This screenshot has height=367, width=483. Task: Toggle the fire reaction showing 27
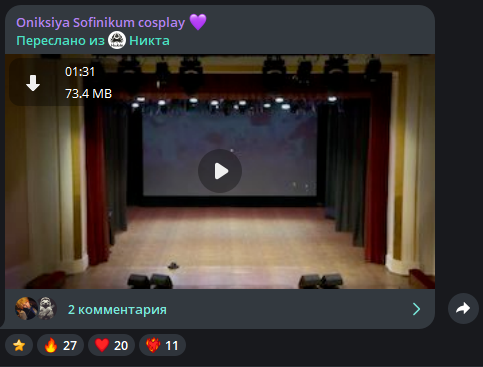click(60, 345)
